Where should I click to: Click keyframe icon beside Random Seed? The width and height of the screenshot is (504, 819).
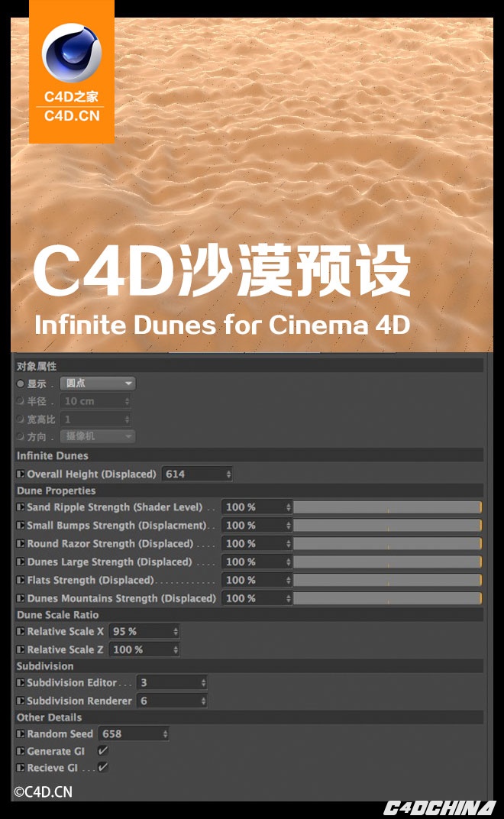click(x=21, y=733)
